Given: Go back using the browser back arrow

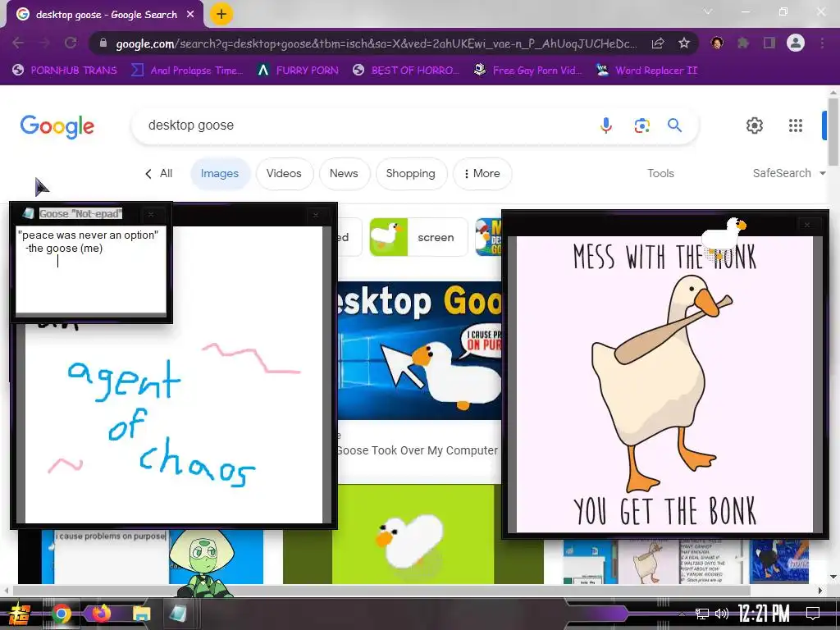Looking at the screenshot, I should [18, 43].
